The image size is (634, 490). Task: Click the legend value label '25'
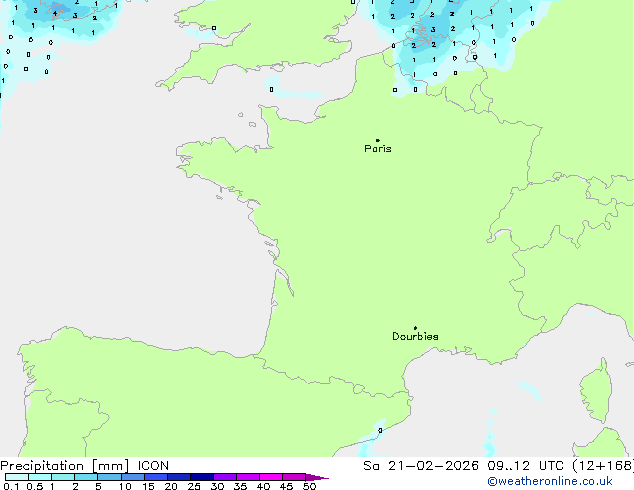tap(194, 486)
